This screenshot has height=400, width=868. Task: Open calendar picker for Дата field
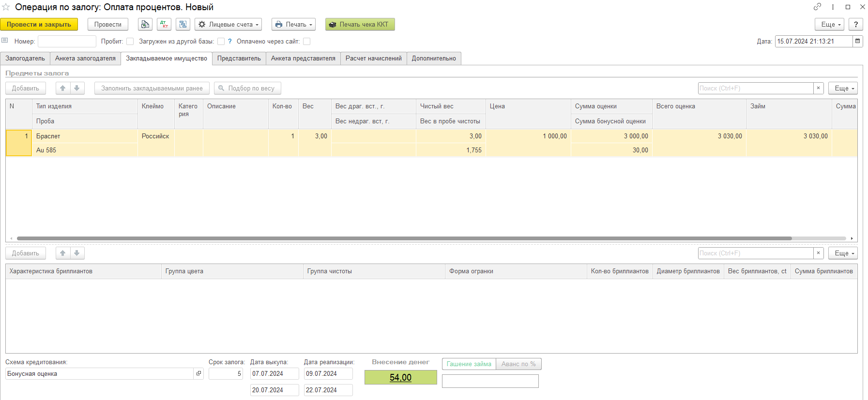(x=857, y=41)
